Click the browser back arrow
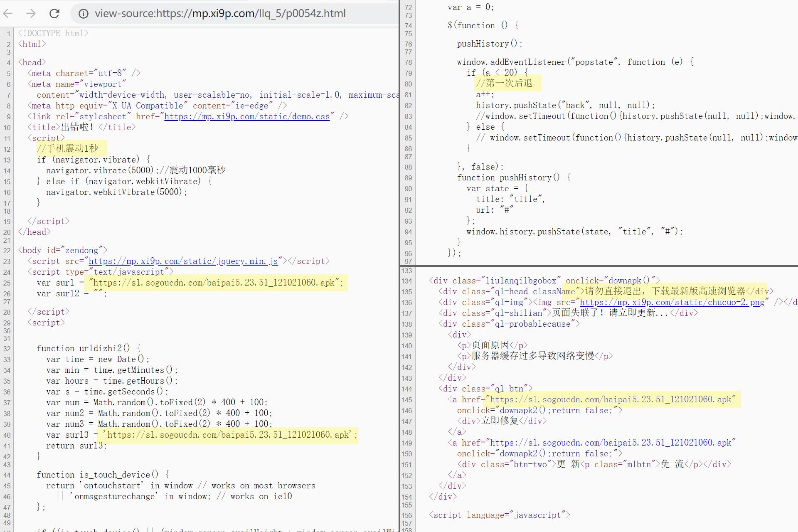This screenshot has height=532, width=798. tap(8, 13)
